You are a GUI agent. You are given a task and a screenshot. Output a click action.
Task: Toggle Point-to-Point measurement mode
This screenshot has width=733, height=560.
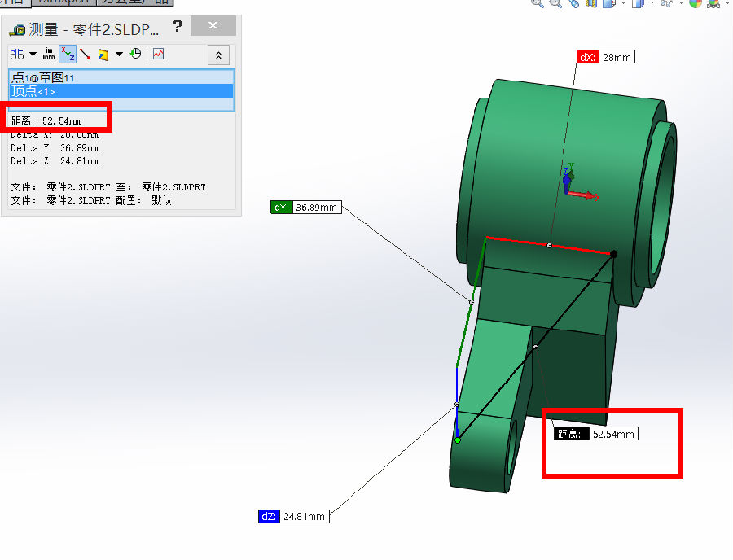point(85,55)
